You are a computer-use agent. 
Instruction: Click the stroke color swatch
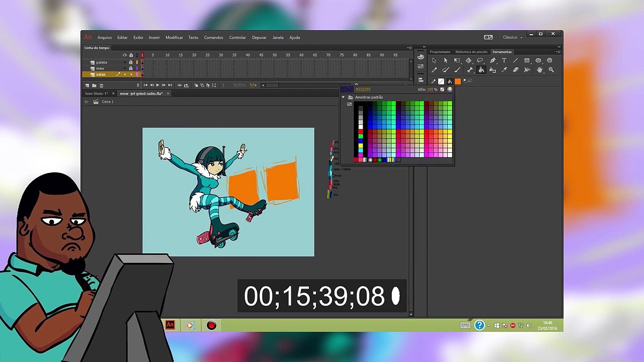coord(441,81)
